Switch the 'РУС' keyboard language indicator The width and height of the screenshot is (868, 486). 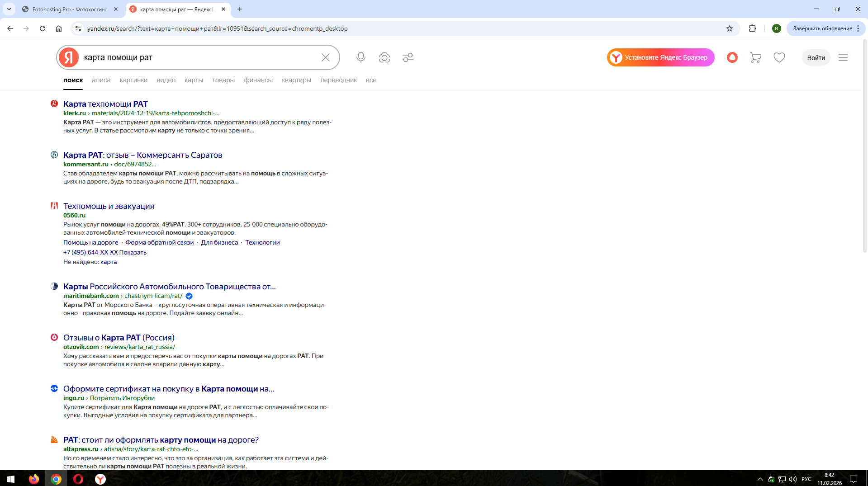tap(806, 479)
